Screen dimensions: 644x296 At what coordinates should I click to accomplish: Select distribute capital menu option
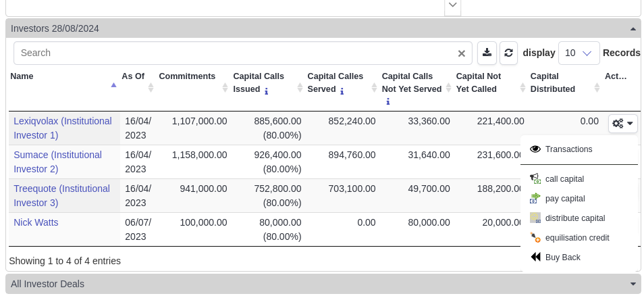[574, 218]
